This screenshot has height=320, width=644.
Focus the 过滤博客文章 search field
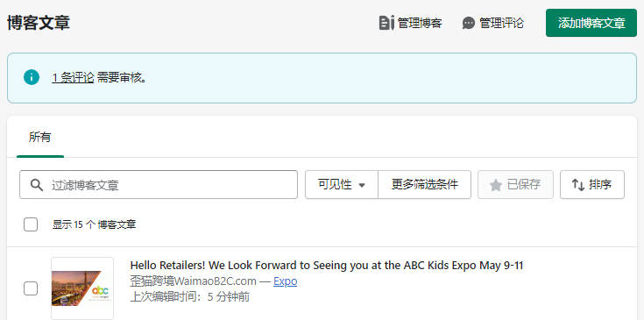tap(159, 185)
